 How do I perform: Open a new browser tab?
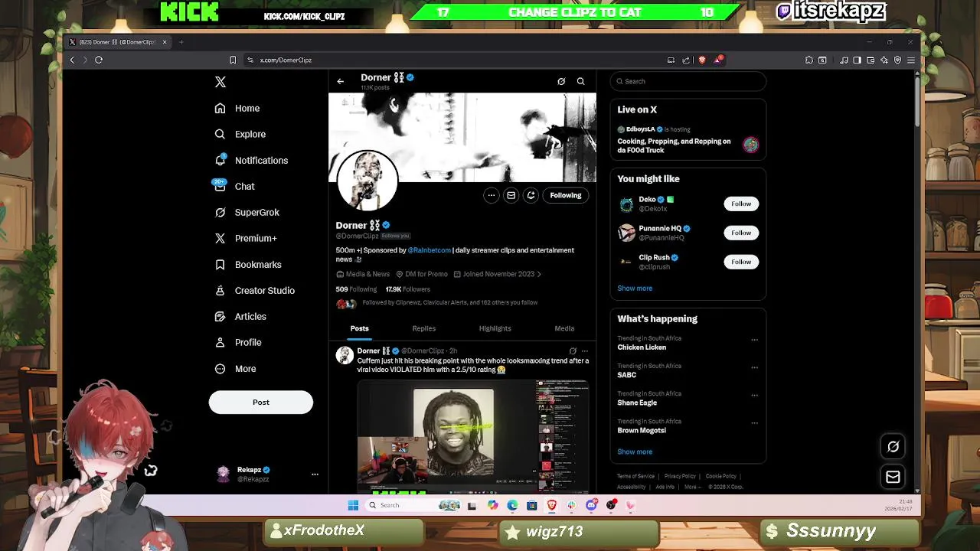coord(181,42)
